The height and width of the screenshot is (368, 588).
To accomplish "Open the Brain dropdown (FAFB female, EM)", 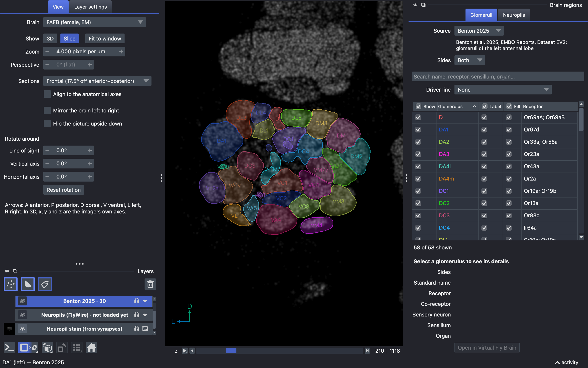I will click(x=95, y=22).
